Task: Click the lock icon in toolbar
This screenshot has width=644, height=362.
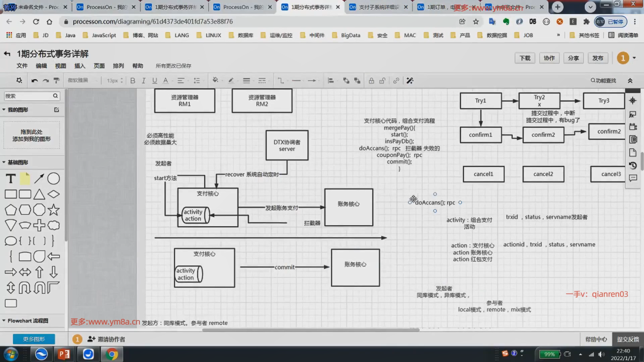Action: coord(371,80)
